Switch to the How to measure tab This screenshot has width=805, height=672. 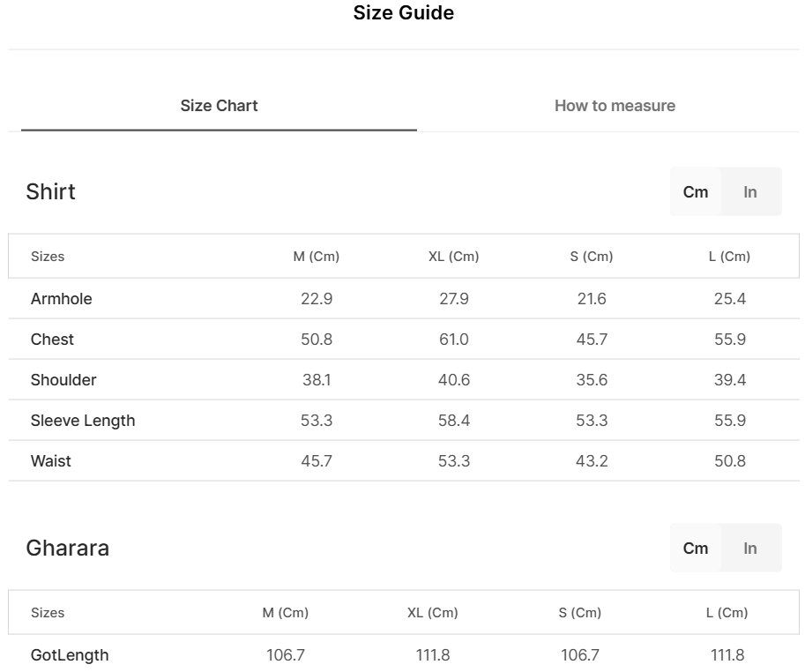(615, 106)
